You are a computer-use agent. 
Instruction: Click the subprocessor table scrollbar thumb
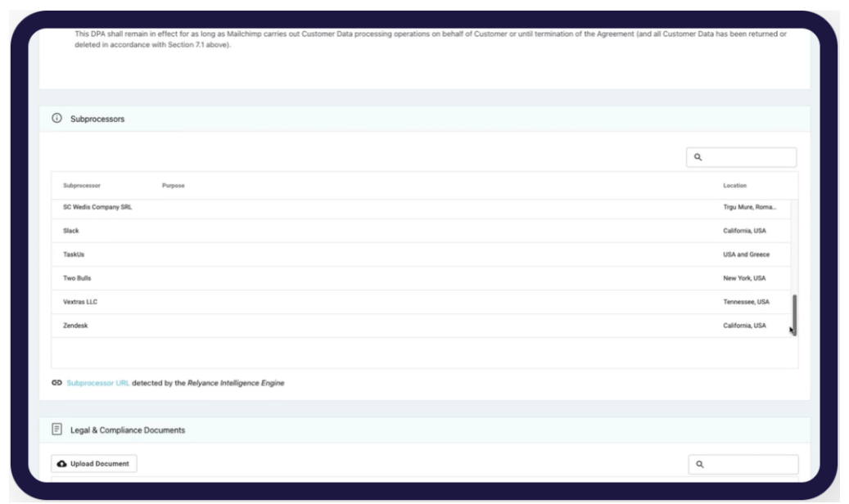point(794,315)
